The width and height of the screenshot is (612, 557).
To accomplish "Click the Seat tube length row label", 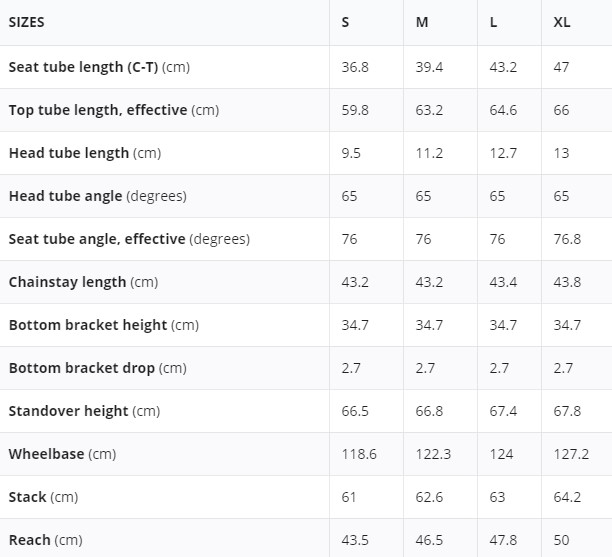I will pos(98,67).
